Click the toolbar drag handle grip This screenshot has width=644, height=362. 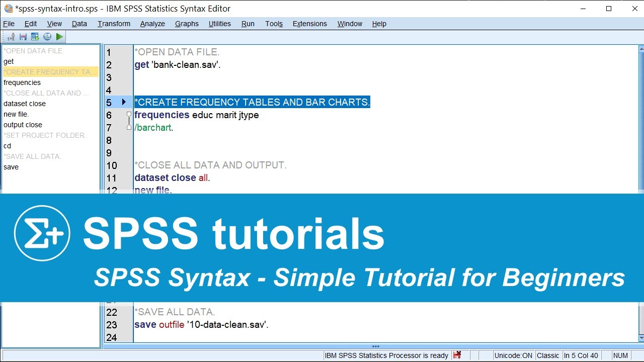4,37
